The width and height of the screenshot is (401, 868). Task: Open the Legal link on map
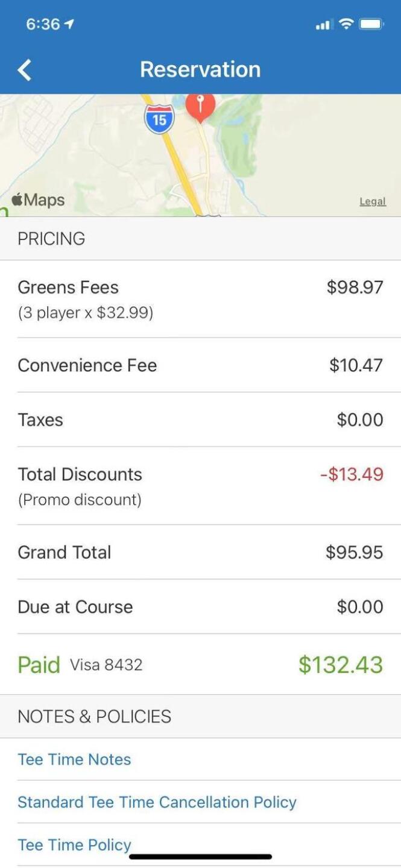click(x=372, y=201)
